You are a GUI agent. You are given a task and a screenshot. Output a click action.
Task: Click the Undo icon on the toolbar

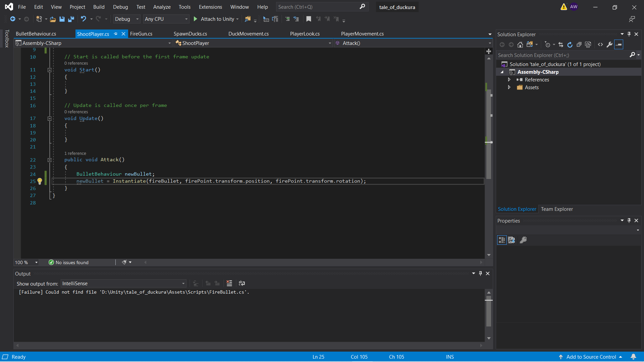[84, 19]
